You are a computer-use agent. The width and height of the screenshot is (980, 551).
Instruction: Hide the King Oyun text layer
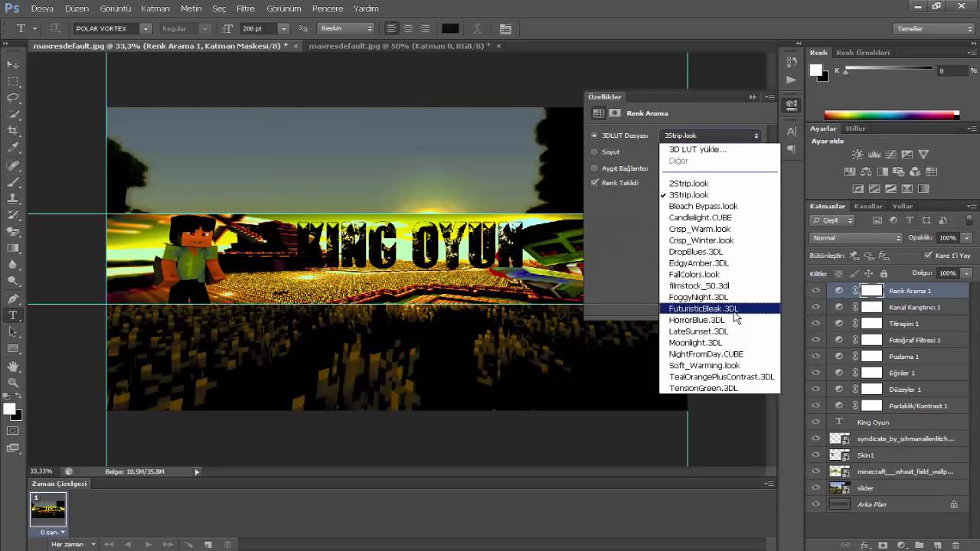[815, 422]
